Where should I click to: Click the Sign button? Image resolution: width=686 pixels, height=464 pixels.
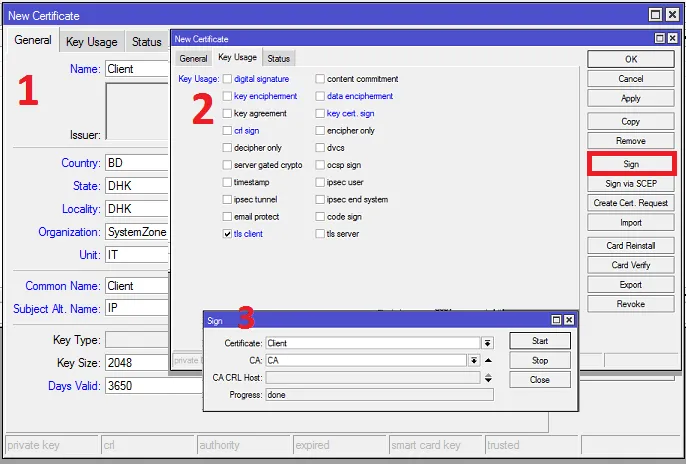click(631, 164)
